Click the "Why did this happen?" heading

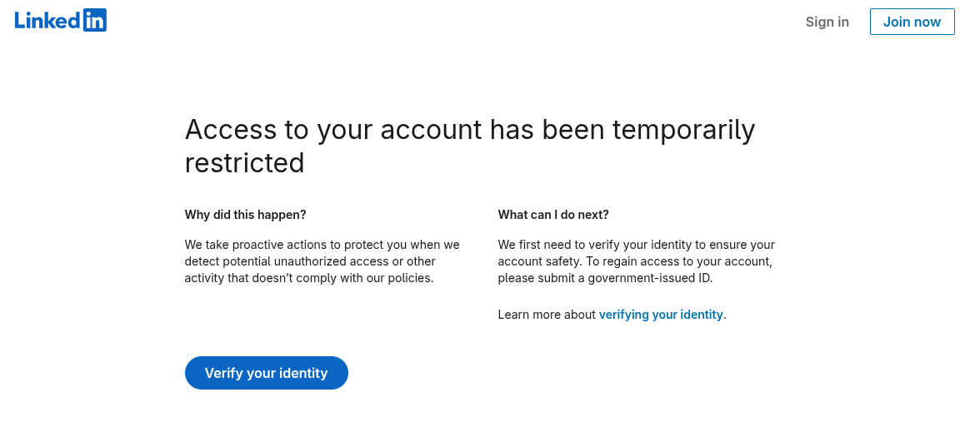[x=245, y=215]
